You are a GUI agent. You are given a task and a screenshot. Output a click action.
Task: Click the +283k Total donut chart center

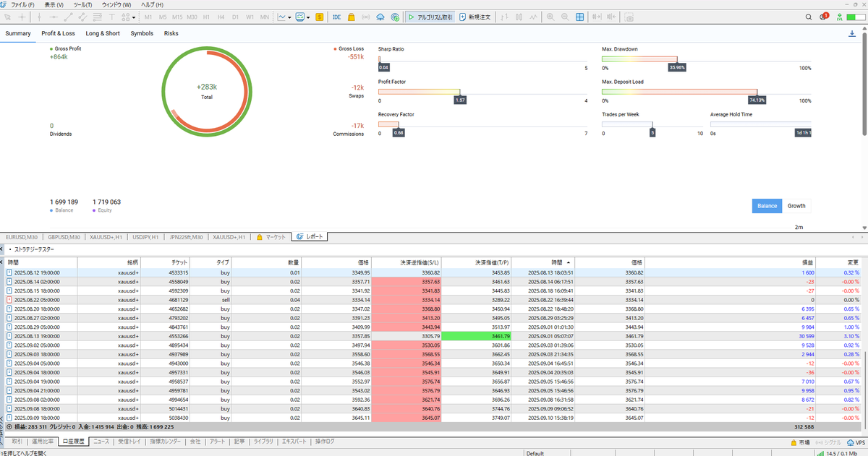click(x=207, y=90)
